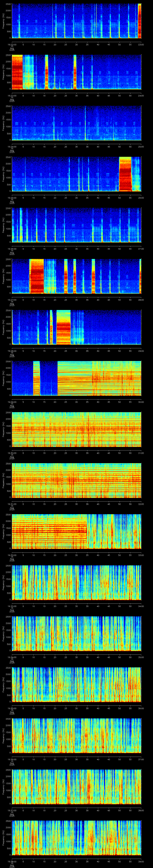Image resolution: width=153 pixels, height=868 pixels.
Task: Choose the spectrogram panel beginning 19:31:00
Action: coord(76,481)
